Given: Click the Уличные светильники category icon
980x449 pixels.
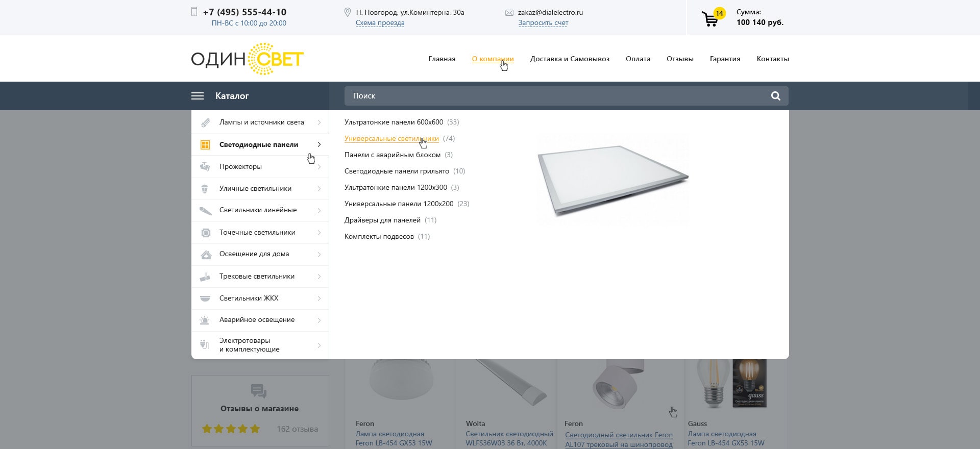Looking at the screenshot, I should (x=205, y=189).
